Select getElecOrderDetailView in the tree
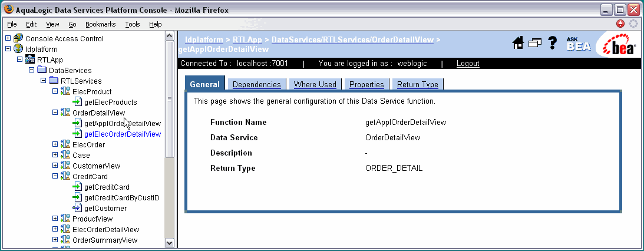The height and width of the screenshot is (251, 644). click(x=123, y=134)
